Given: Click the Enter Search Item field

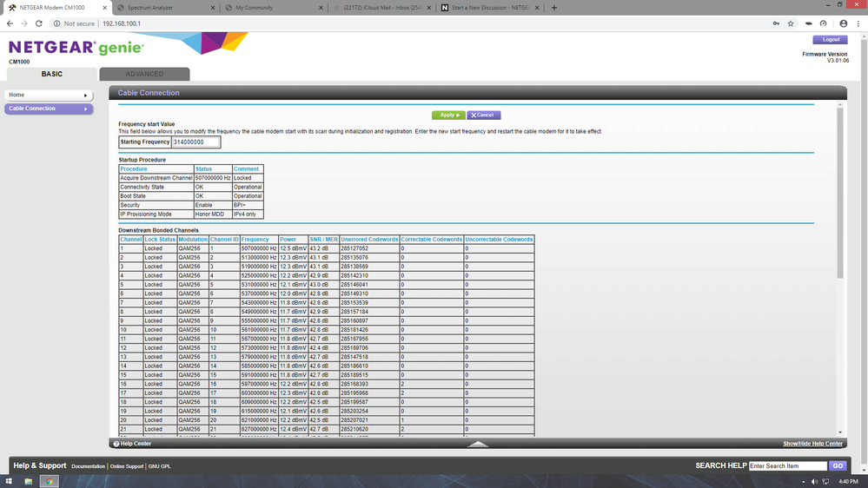Looking at the screenshot, I should [x=788, y=466].
